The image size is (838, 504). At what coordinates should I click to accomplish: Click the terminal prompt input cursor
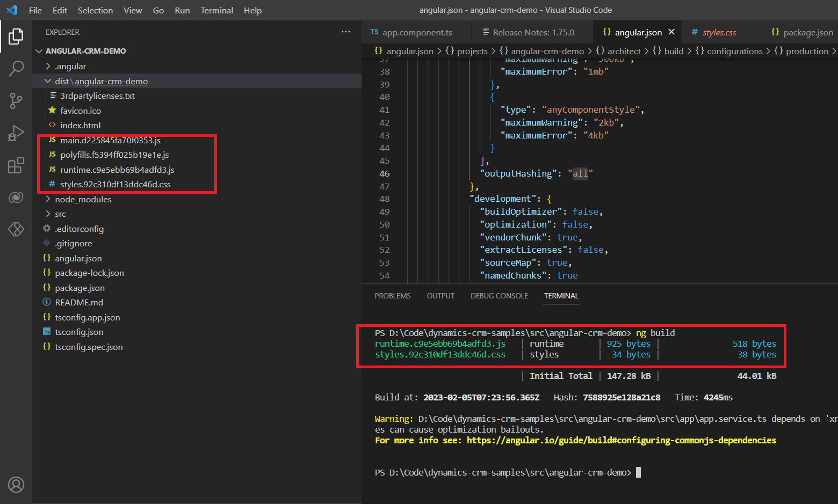pos(638,472)
